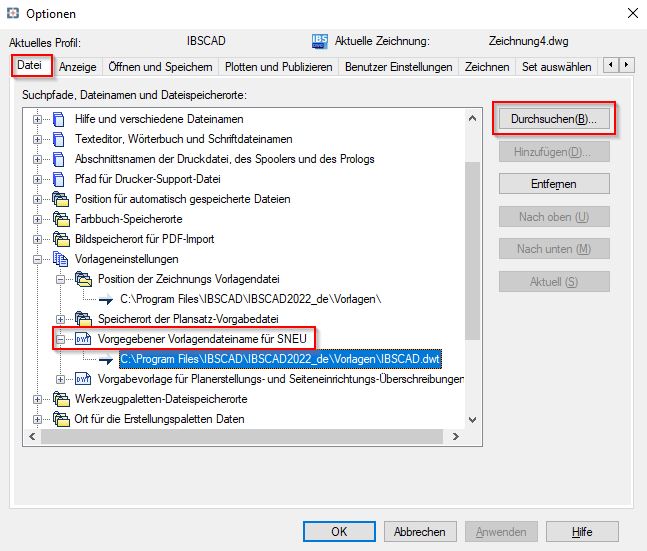Expand Bildspeicherort für PDF-Import node
The image size is (647, 551).
coord(37,239)
